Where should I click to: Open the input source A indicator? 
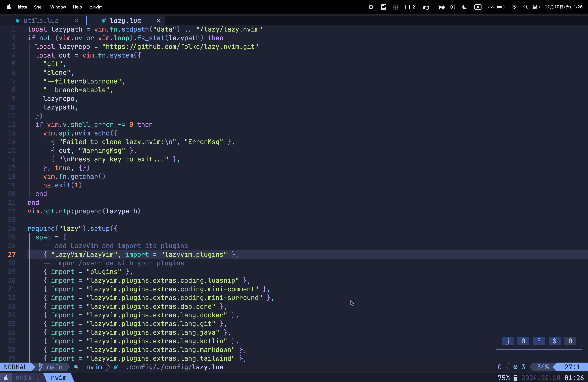point(478,7)
